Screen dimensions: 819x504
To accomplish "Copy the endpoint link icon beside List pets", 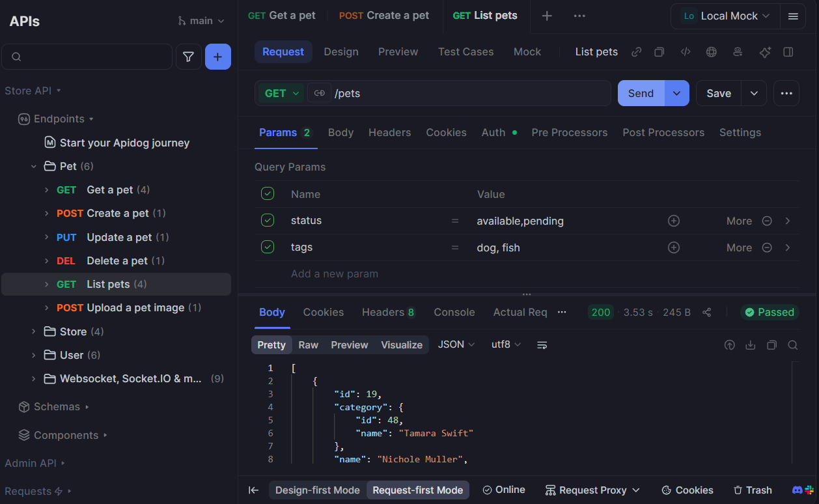I will [x=636, y=51].
